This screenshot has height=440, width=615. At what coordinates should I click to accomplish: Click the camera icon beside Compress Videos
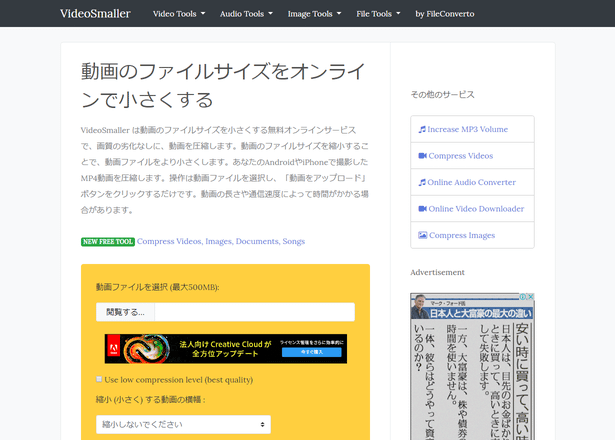pyautogui.click(x=422, y=156)
